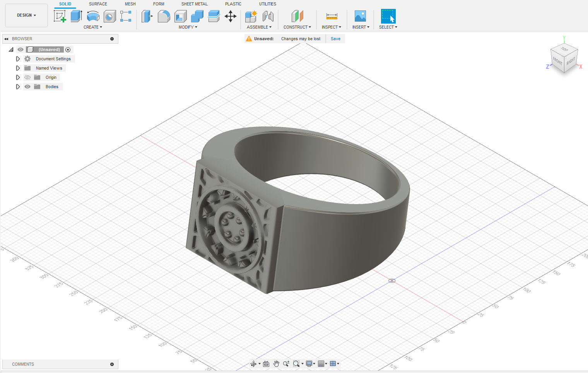Open the CONSTRUCT dropdown menu
Screen dimensions: 588x373
tap(297, 27)
